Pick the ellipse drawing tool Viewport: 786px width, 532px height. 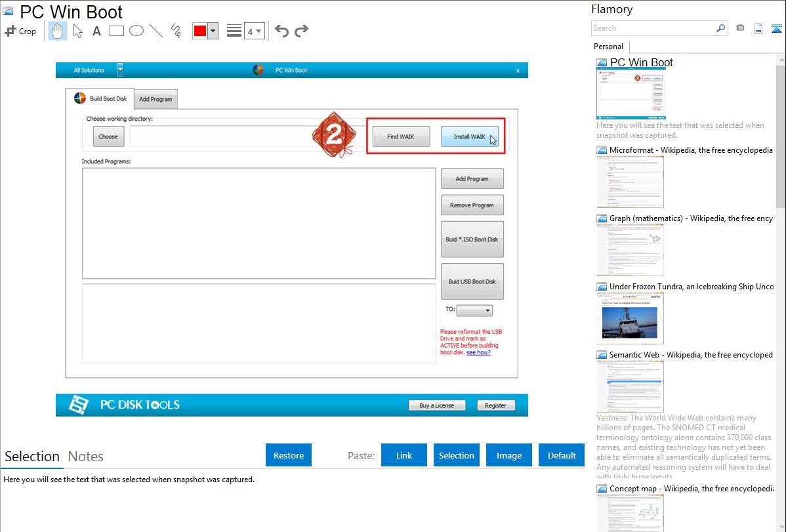point(136,31)
